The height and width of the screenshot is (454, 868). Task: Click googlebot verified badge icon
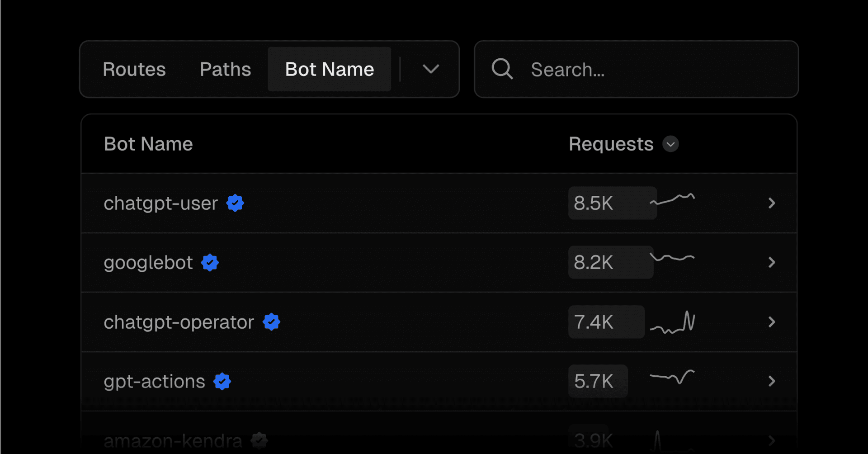pos(210,262)
